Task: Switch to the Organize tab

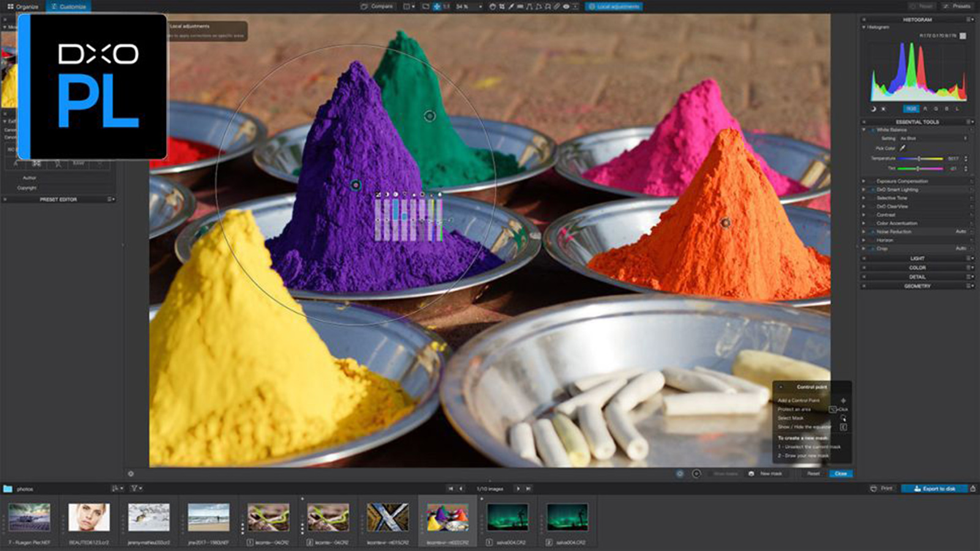Action: [23, 6]
